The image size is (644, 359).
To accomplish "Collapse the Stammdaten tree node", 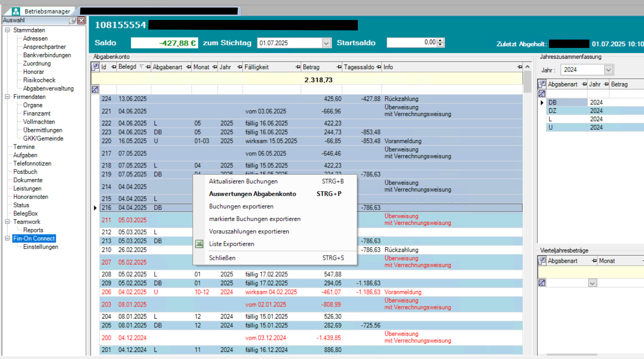I will pyautogui.click(x=7, y=30).
